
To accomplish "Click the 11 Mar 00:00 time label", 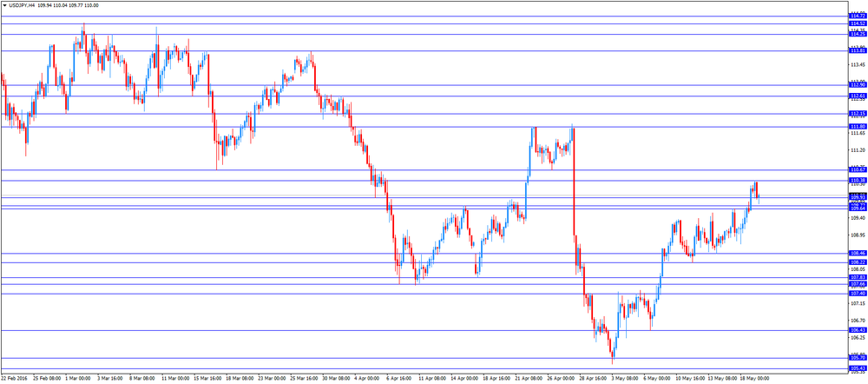I will coord(174,380).
